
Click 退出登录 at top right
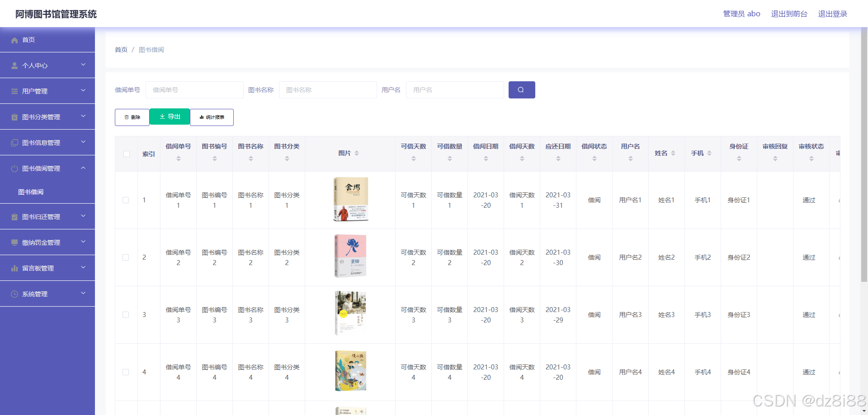[832, 14]
